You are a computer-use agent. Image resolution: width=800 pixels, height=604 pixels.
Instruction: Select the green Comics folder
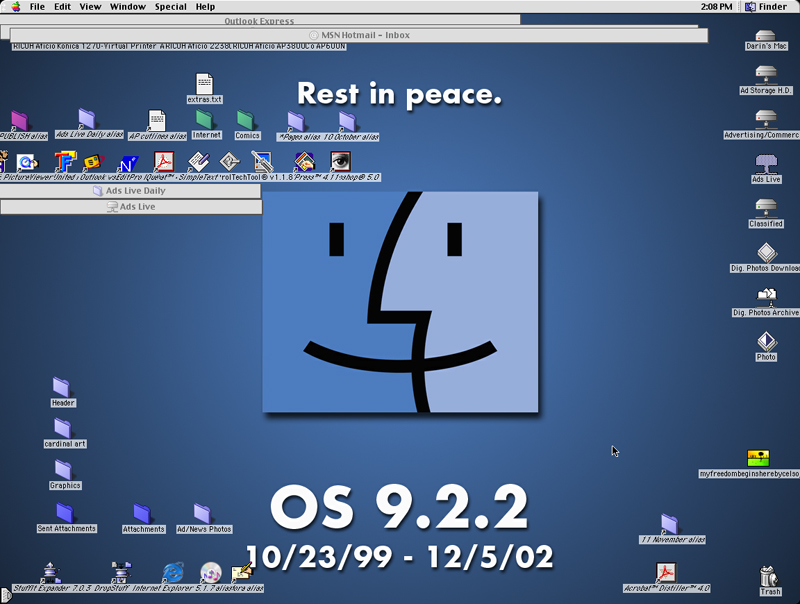coord(245,120)
